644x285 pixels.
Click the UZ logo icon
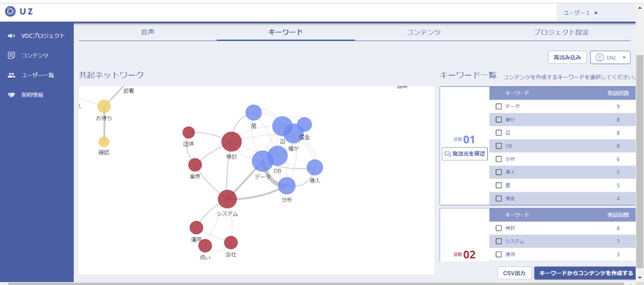click(10, 12)
